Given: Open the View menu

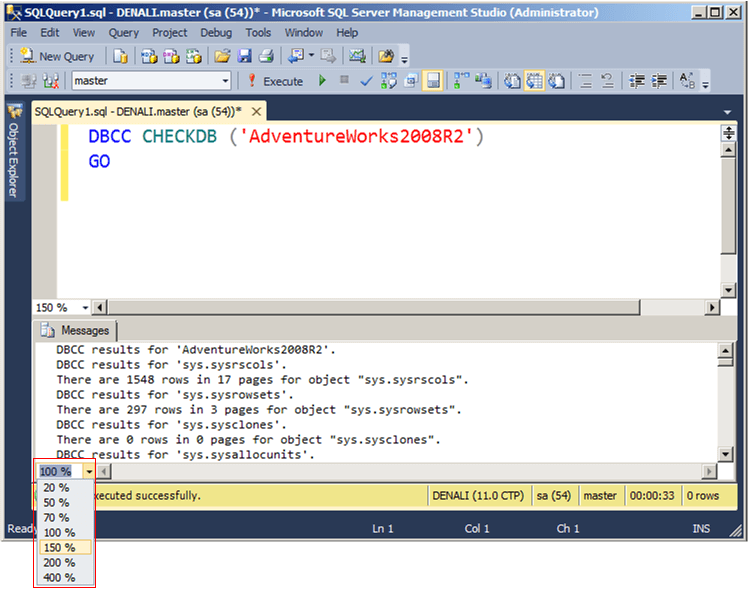Looking at the screenshot, I should pos(84,32).
